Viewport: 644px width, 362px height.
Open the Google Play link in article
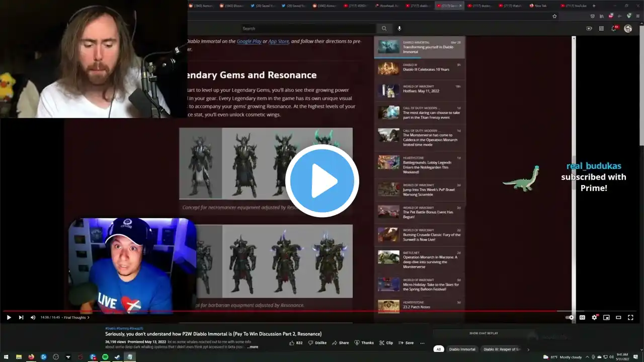point(249,41)
